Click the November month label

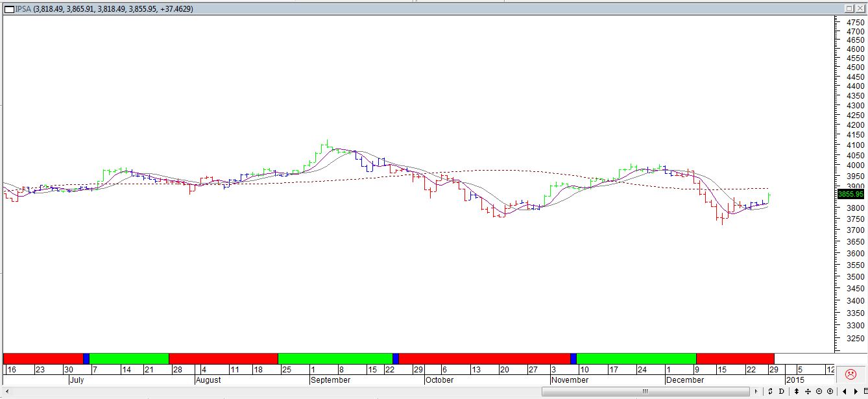pos(570,380)
